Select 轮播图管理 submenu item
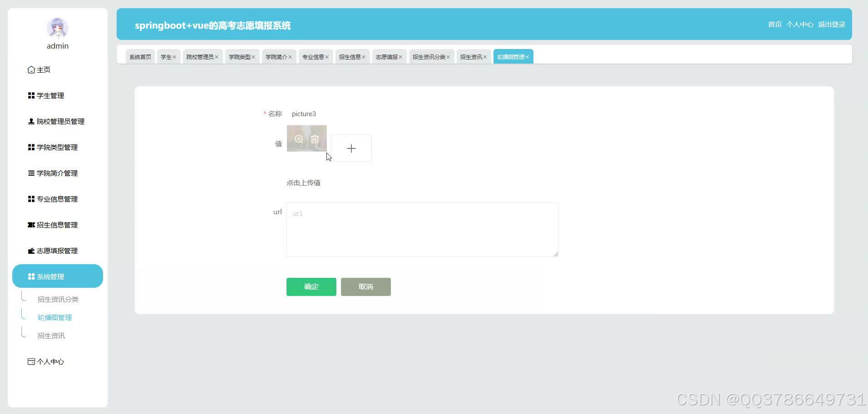Viewport: 868px width, 414px height. tap(55, 317)
